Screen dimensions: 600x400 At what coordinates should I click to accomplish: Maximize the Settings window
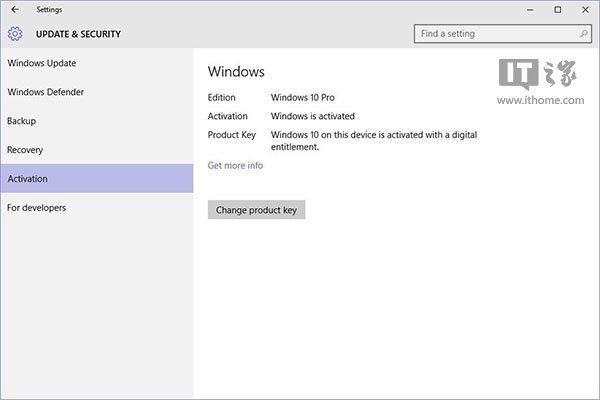point(557,10)
